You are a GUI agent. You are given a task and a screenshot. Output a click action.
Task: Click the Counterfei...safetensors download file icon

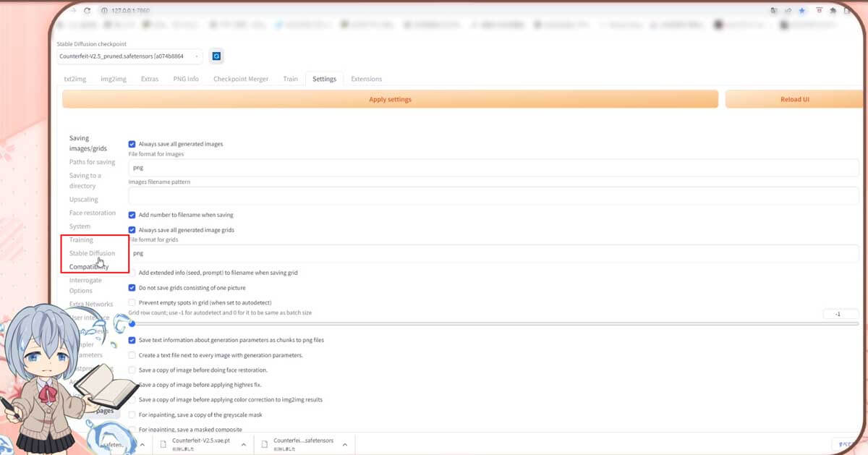265,443
